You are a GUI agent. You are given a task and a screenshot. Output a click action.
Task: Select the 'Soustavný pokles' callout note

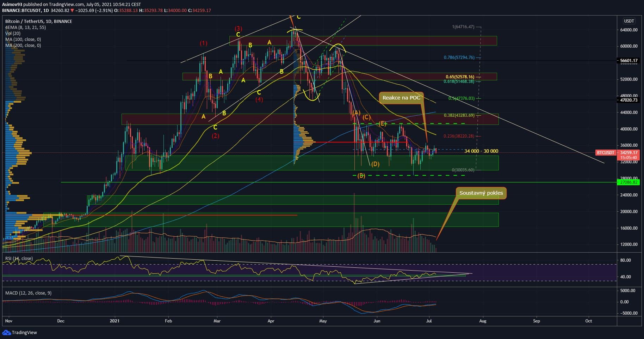[481, 193]
